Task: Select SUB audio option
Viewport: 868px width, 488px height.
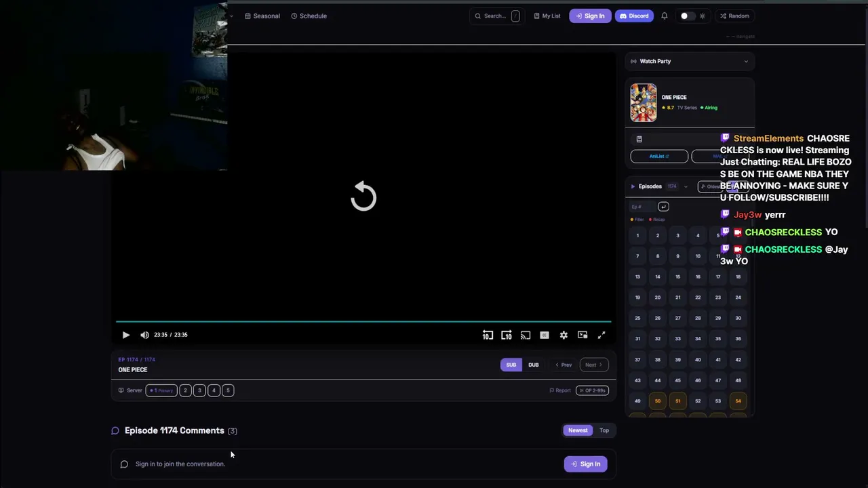Action: pyautogui.click(x=511, y=365)
